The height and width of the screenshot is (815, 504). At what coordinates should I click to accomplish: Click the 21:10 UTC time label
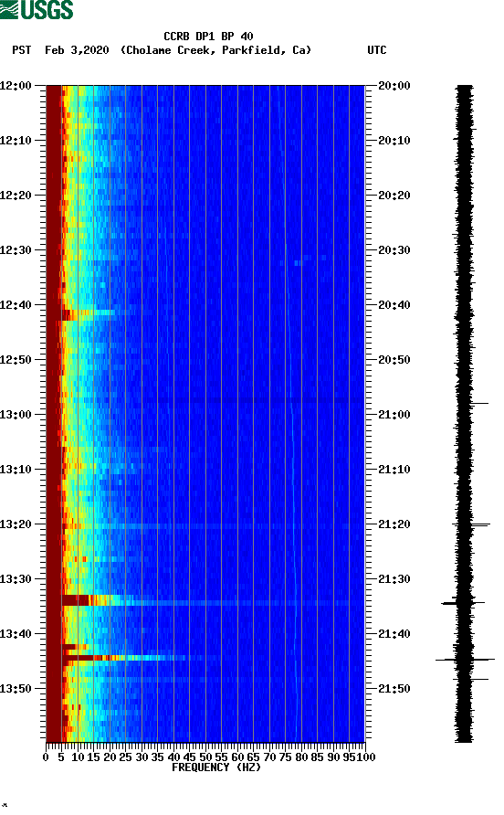pos(394,470)
